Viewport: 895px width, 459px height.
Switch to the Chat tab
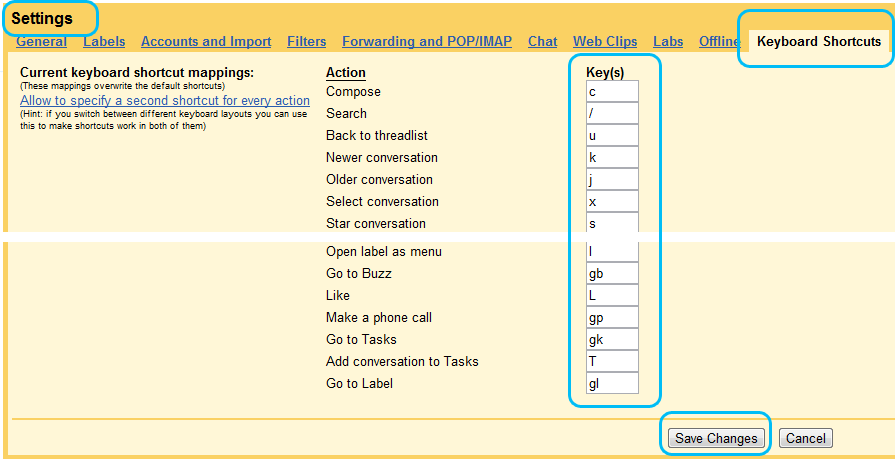(542, 42)
